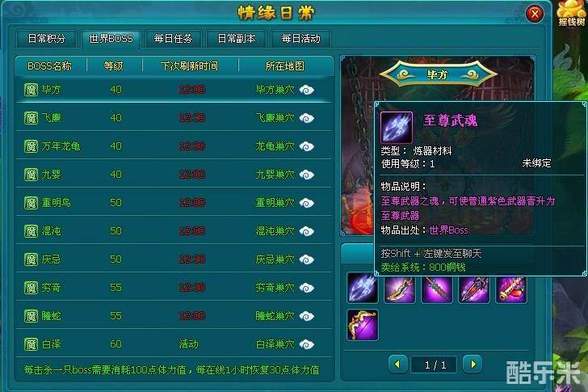The height and width of the screenshot is (392, 588).
Task: Close the 情缘日常 window
Action: click(535, 15)
